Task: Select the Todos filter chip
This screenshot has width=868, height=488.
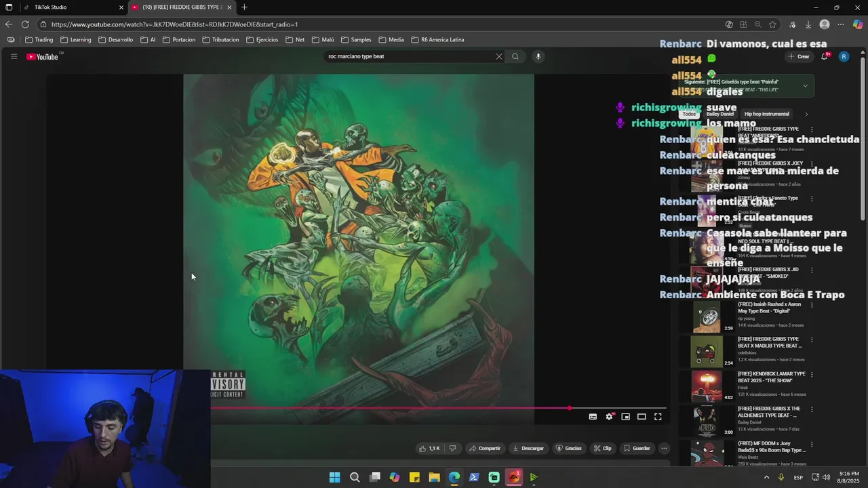Action: tap(689, 114)
